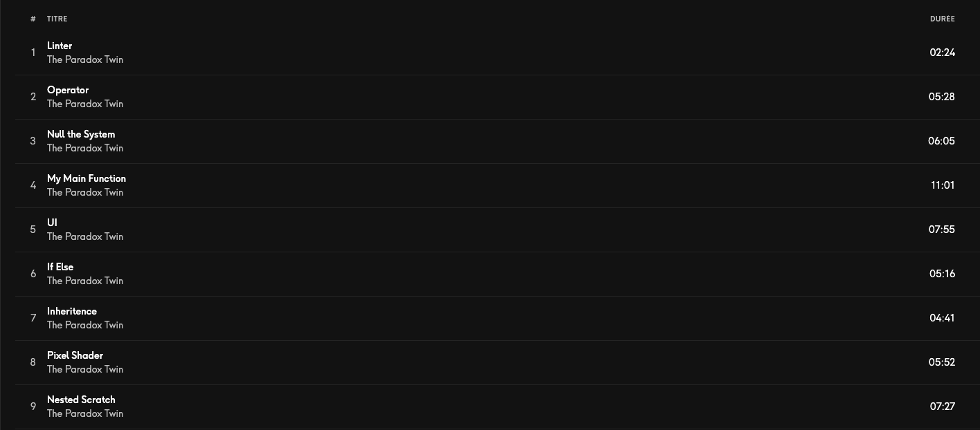
Task: Open the Inheritence track
Action: tap(72, 311)
